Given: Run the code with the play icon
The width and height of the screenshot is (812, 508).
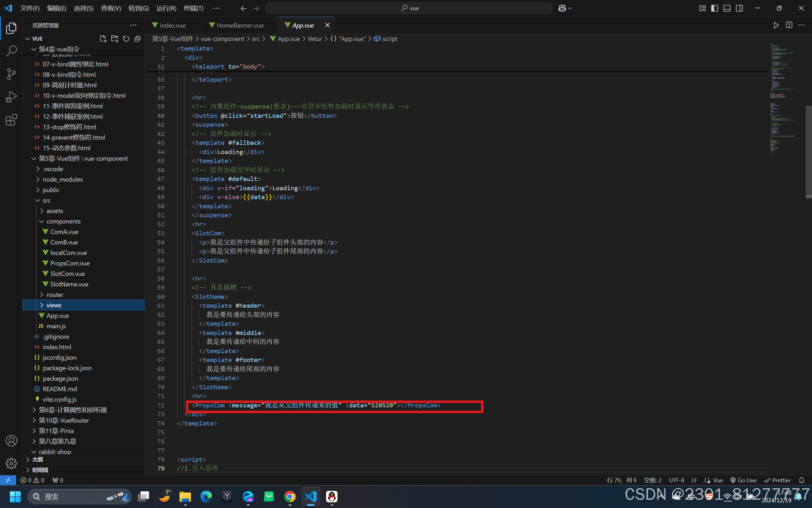Looking at the screenshot, I should tap(776, 25).
